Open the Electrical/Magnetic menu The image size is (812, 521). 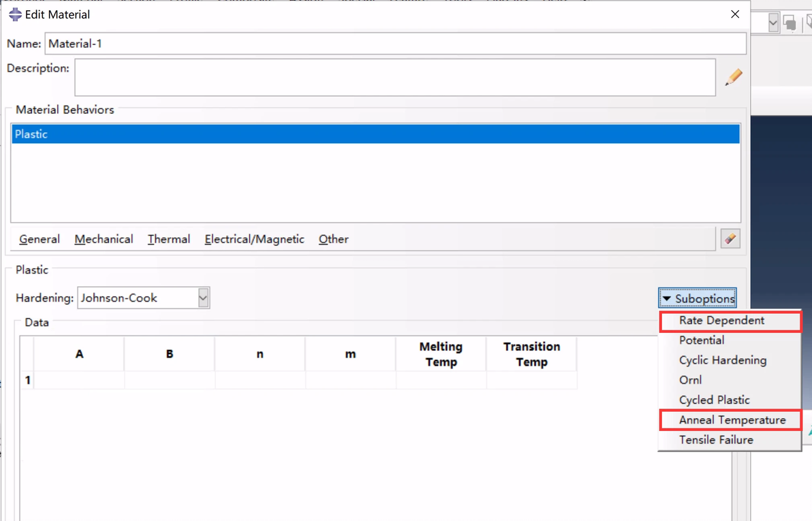(254, 239)
